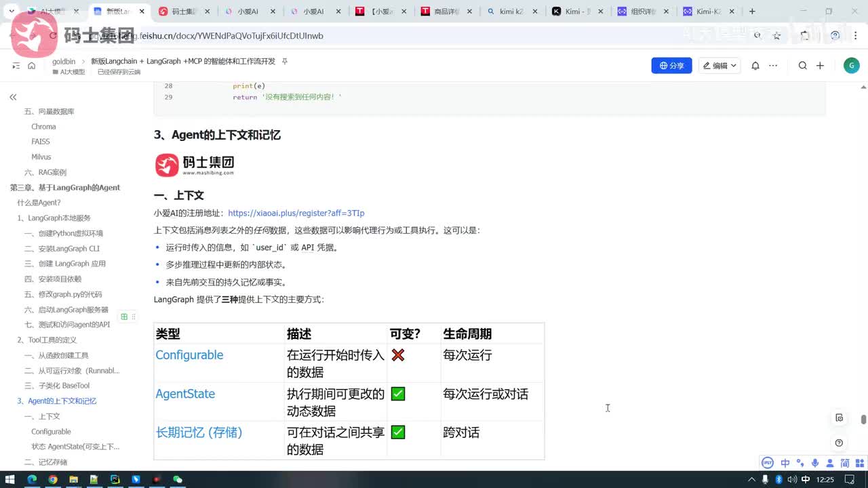
Task: Open the floating help question-mark icon
Action: 839,443
